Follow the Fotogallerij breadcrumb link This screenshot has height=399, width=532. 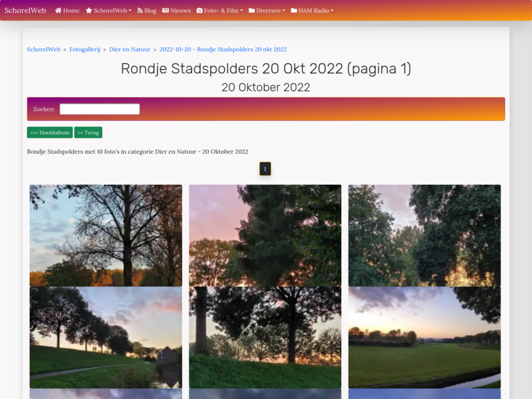[x=85, y=49]
